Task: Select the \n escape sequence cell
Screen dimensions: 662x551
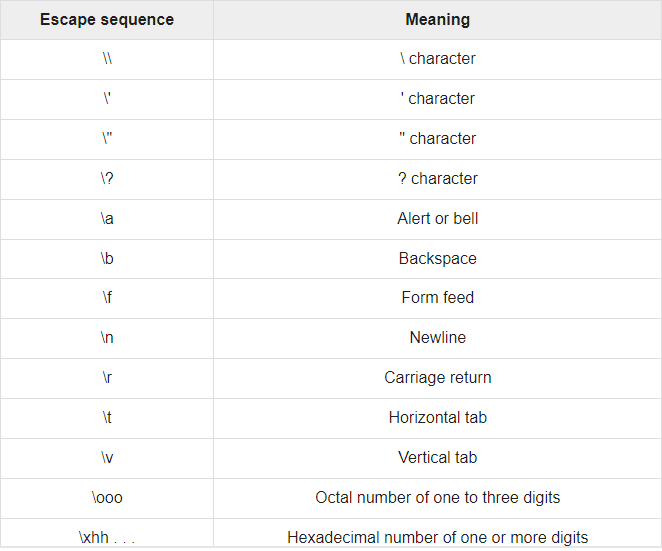Action: pos(107,338)
